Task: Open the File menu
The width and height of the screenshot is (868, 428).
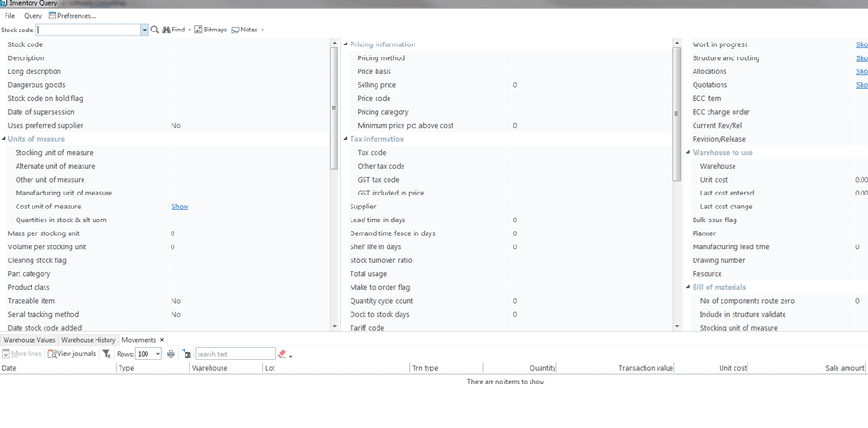Action: click(9, 16)
